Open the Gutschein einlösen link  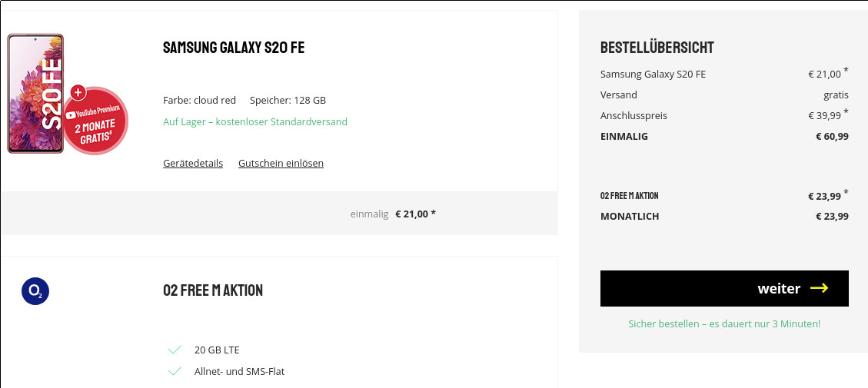coord(281,163)
